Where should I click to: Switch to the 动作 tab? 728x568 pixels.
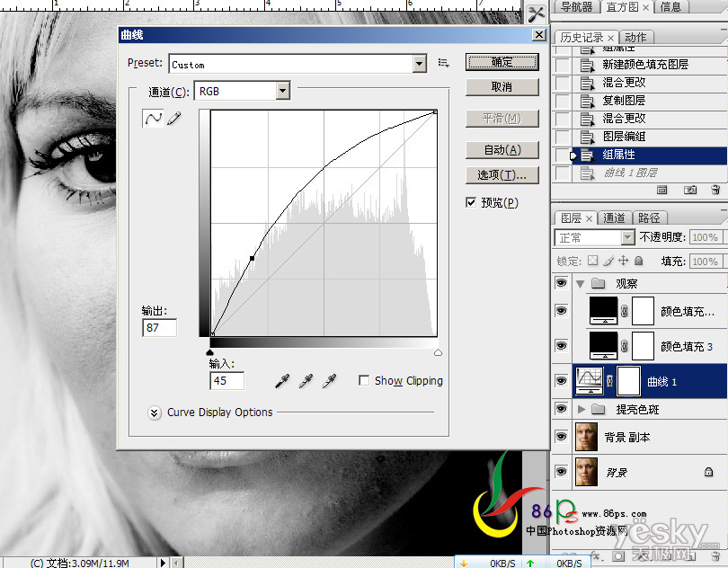coord(635,37)
